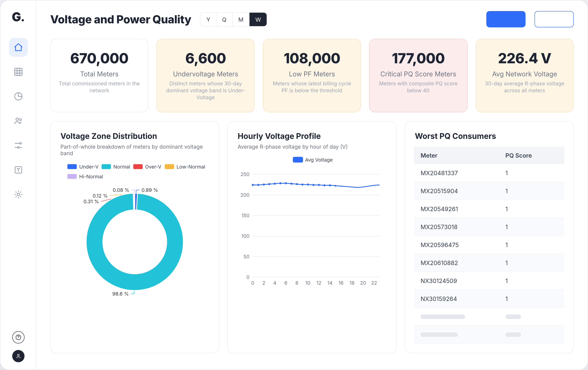Select the Y period tab
Image resolution: width=588 pixels, height=370 pixels.
click(x=208, y=20)
